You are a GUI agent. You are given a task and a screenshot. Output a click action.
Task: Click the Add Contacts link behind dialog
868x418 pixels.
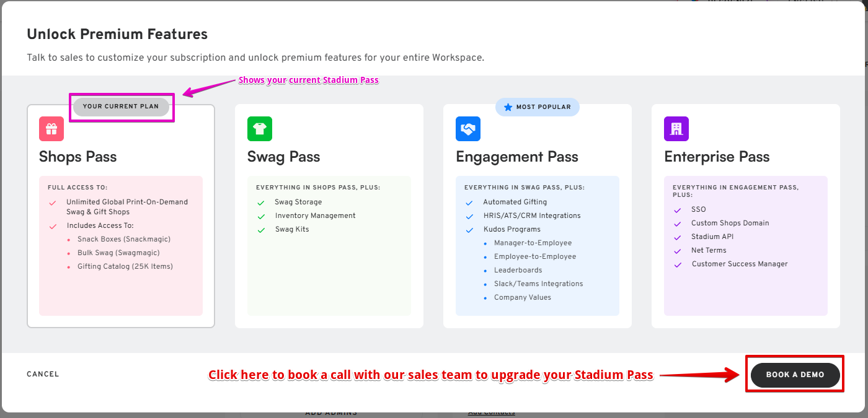click(491, 413)
